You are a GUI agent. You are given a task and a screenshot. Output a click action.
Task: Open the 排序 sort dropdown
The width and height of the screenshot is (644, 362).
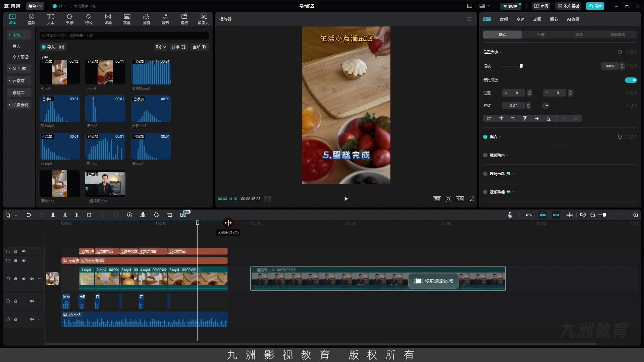[178, 47]
